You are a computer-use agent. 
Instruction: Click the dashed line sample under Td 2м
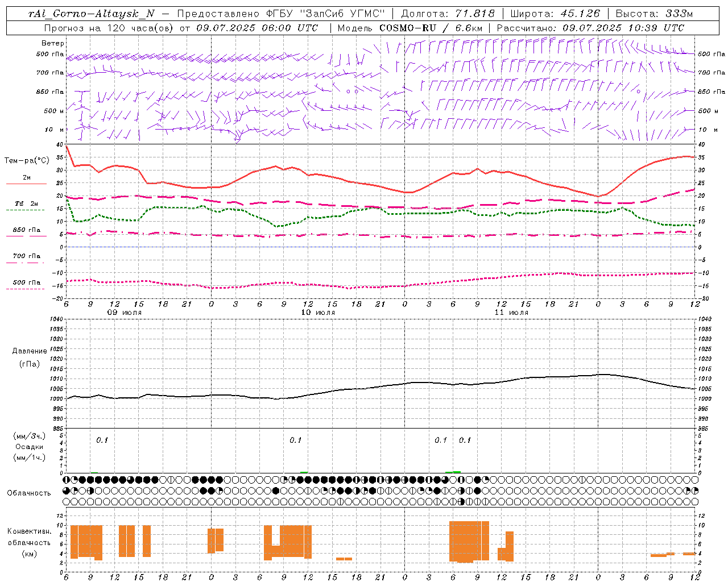[x=25, y=210]
